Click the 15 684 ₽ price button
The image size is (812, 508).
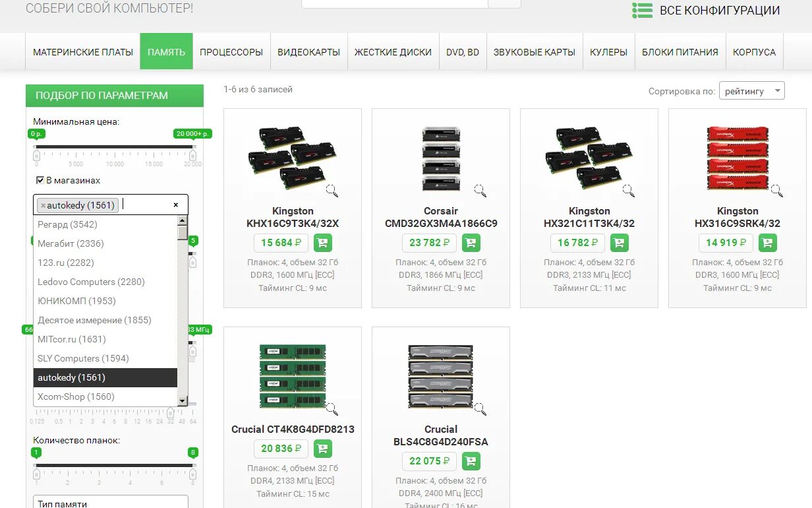click(x=281, y=243)
